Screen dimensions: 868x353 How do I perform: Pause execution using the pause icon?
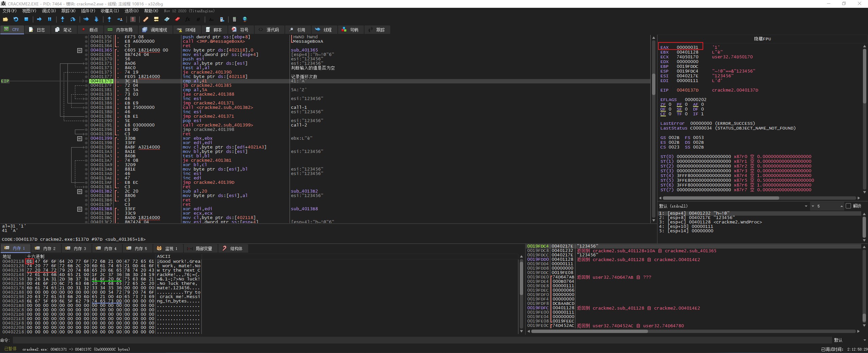tap(50, 19)
